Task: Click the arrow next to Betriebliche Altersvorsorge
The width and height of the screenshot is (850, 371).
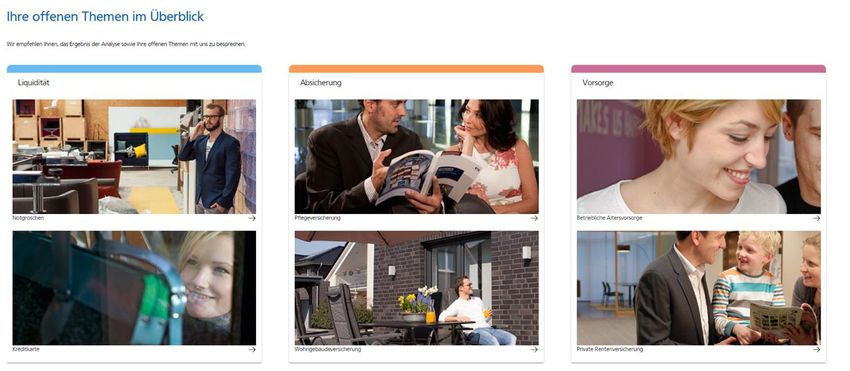Action: point(816,218)
